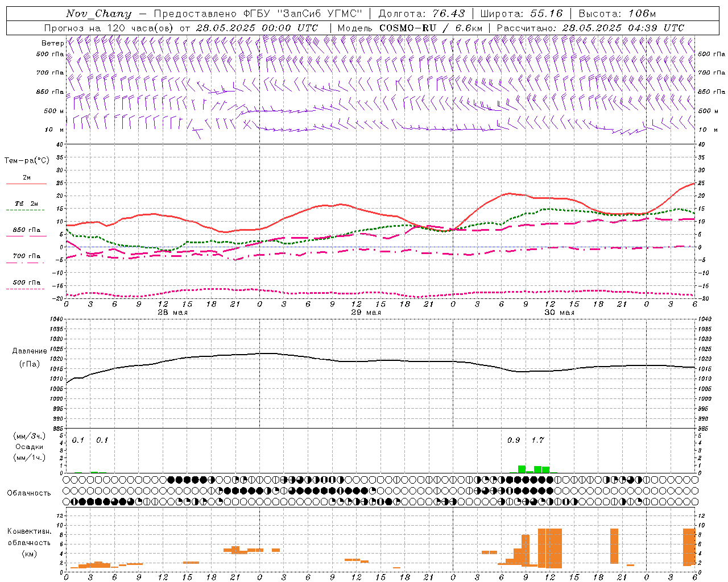
Task: Click the 28 мая date label
Action: coord(172,313)
